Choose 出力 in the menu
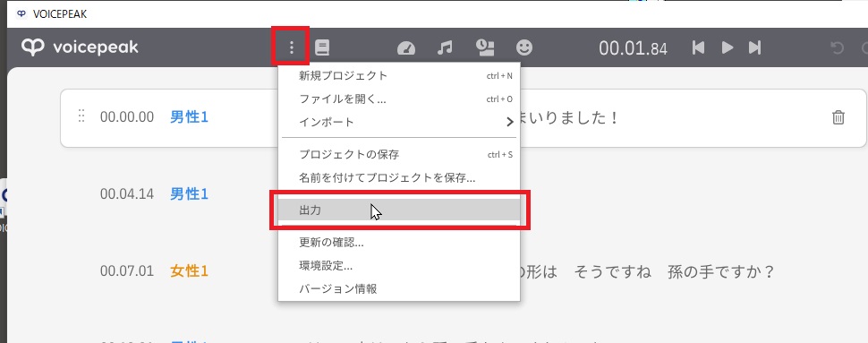868x343 pixels. (398, 210)
